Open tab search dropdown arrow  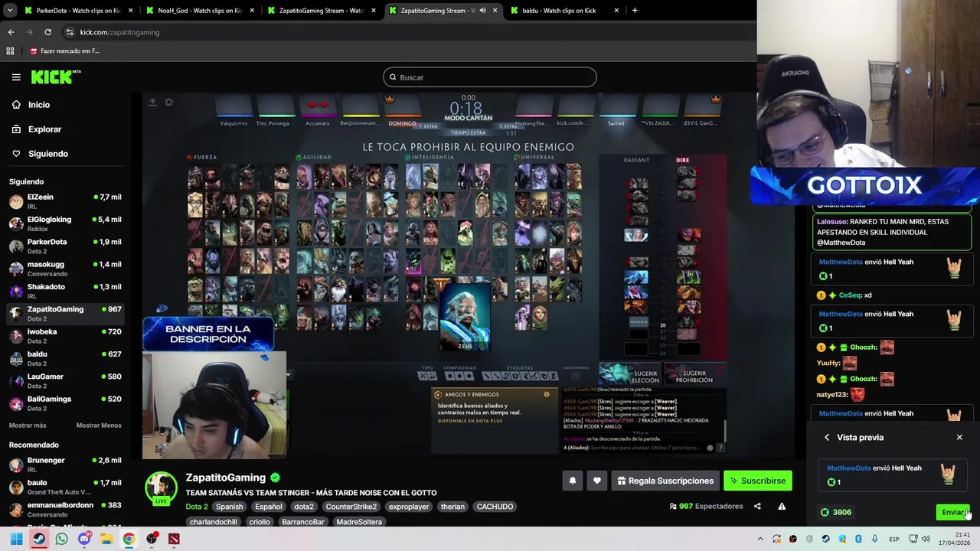click(9, 11)
